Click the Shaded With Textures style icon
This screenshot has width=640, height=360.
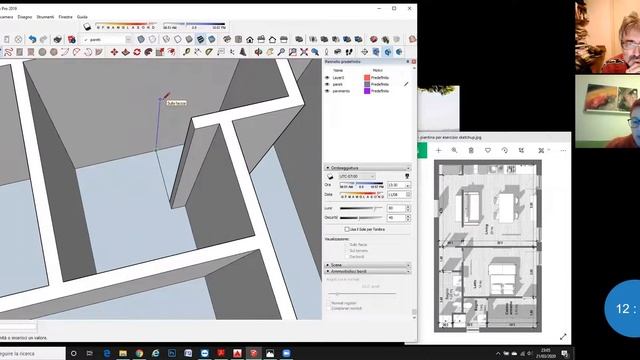point(200,40)
